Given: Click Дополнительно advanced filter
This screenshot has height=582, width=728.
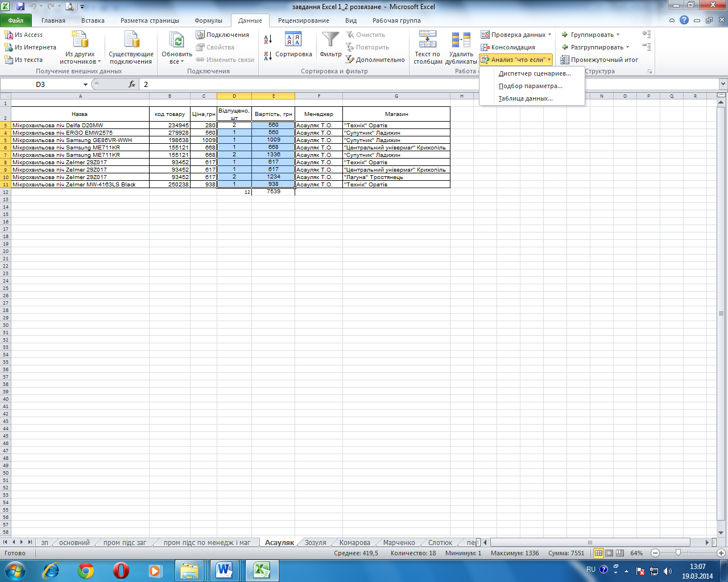Looking at the screenshot, I should coord(375,60).
